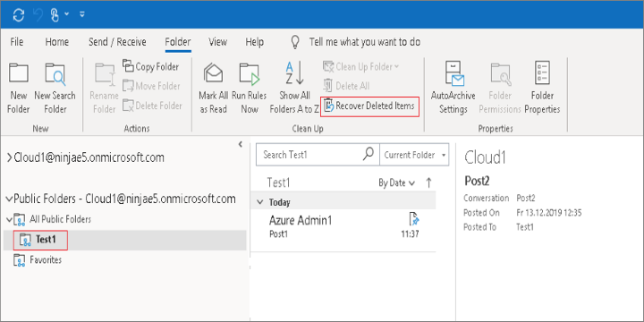Open Customize Quick Access Toolbar arrow
This screenshot has height=322, width=644.
[82, 14]
